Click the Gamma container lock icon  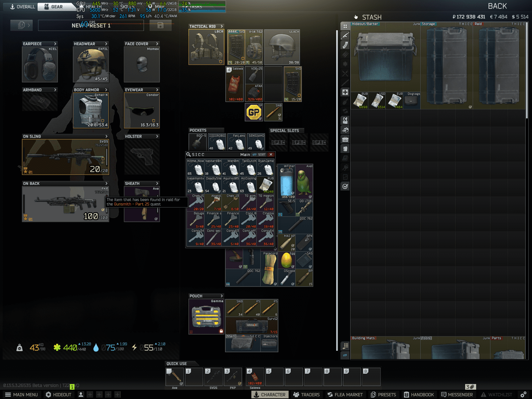point(221,331)
